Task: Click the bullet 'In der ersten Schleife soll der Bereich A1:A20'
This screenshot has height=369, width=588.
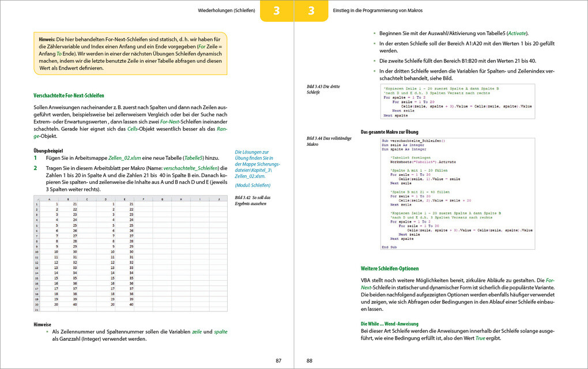Action: point(466,47)
